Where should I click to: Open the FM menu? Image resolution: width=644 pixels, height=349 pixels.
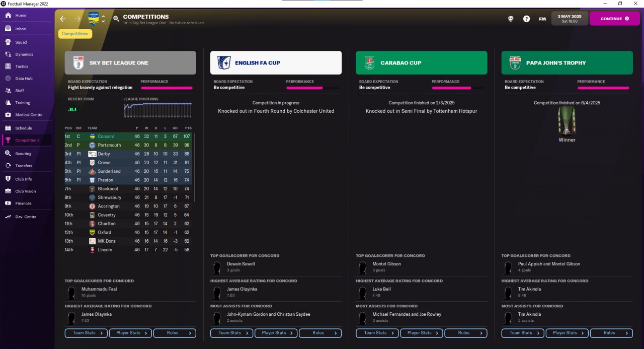point(542,19)
